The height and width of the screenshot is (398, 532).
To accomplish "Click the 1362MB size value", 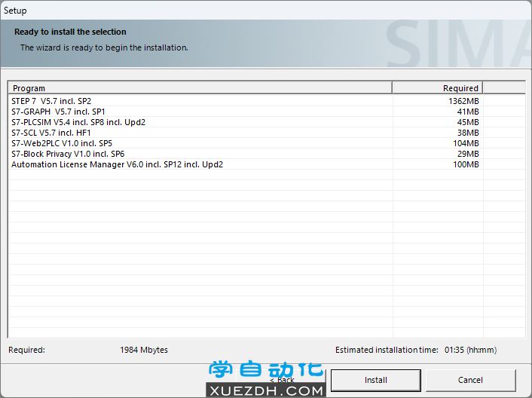I will (x=463, y=101).
